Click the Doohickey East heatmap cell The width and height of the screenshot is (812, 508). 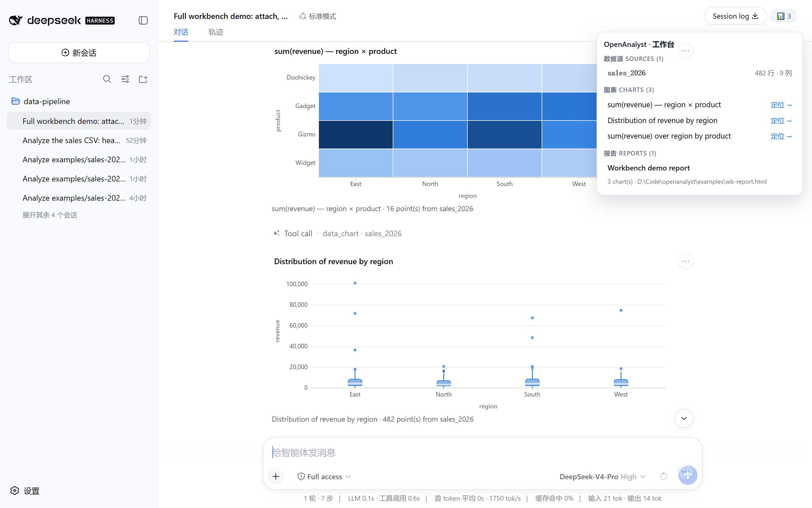tap(356, 78)
